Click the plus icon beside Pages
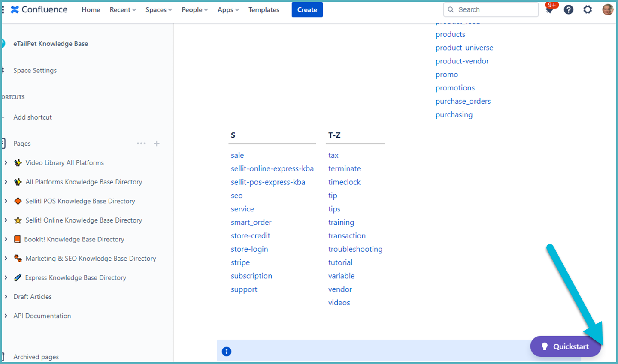The image size is (618, 364). 157,144
